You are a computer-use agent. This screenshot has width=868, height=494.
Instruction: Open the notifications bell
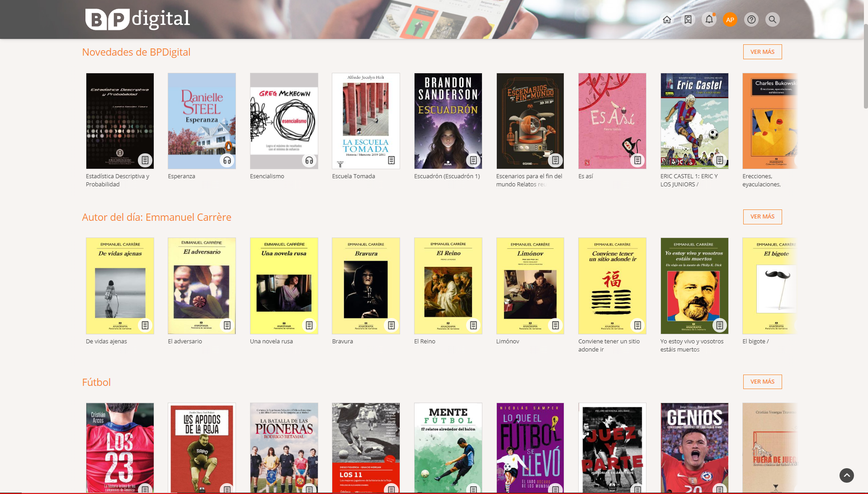[709, 19]
